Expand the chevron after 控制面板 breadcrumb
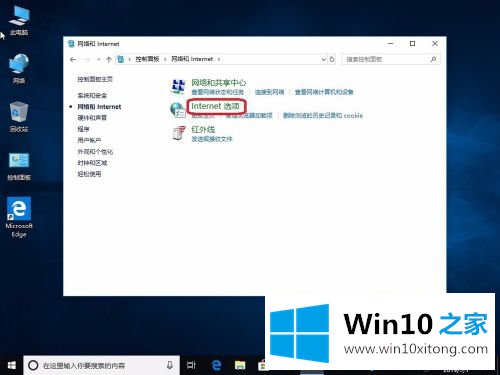Screen dimensions: 500x375 165,59
